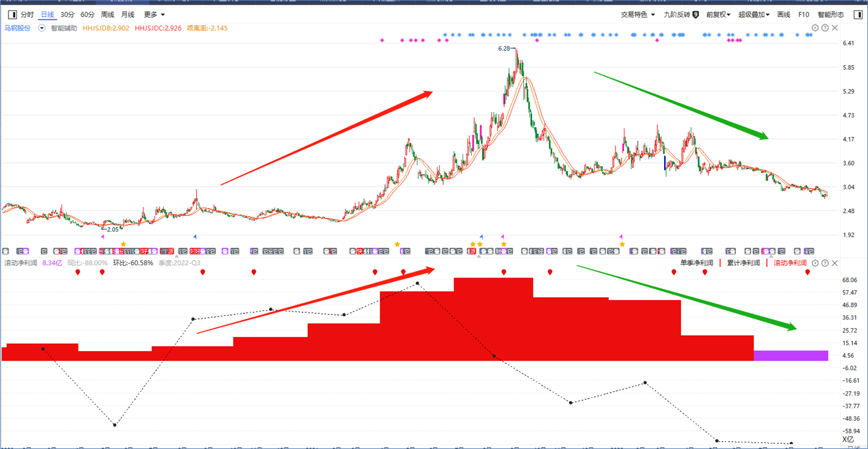Open the 前复权 adjustment dropdown
This screenshot has width=868, height=449.
[718, 15]
